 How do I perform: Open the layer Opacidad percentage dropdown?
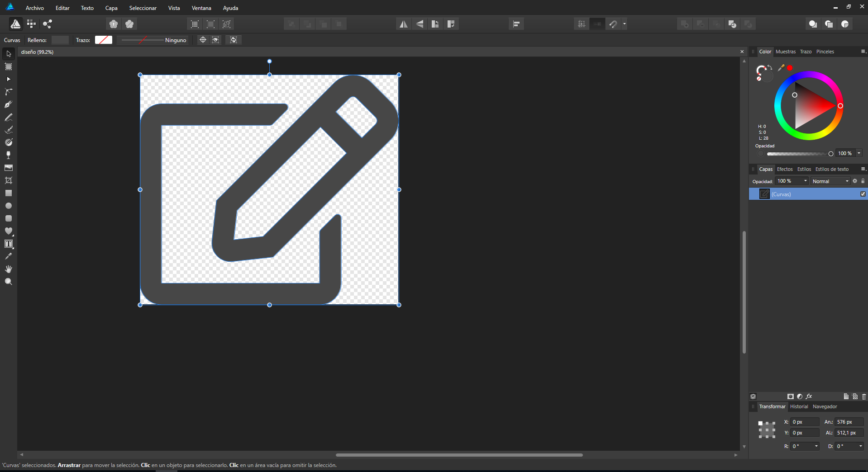click(805, 181)
